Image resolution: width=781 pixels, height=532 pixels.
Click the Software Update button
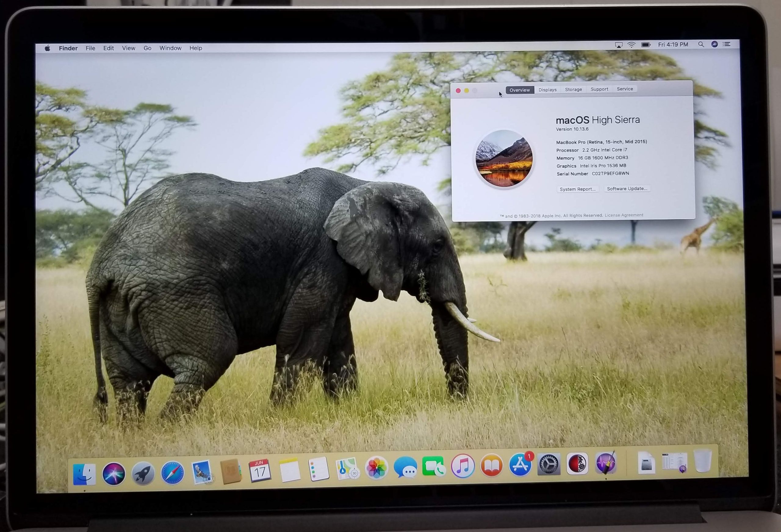click(627, 188)
